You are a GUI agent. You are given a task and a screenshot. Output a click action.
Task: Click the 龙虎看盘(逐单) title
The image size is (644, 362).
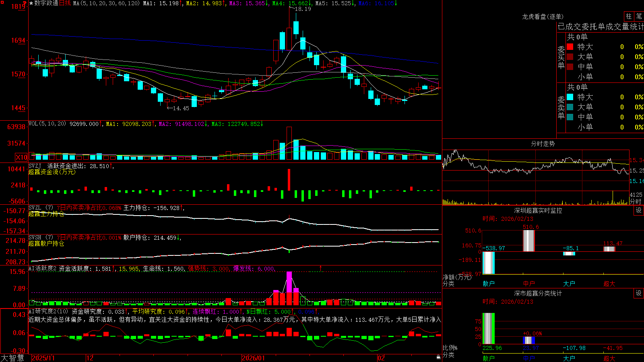point(543,16)
